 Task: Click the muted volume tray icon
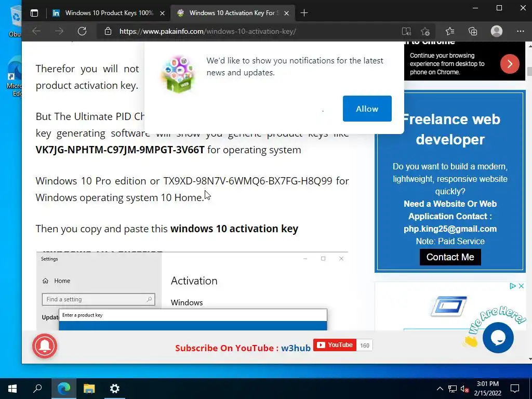[x=464, y=389]
